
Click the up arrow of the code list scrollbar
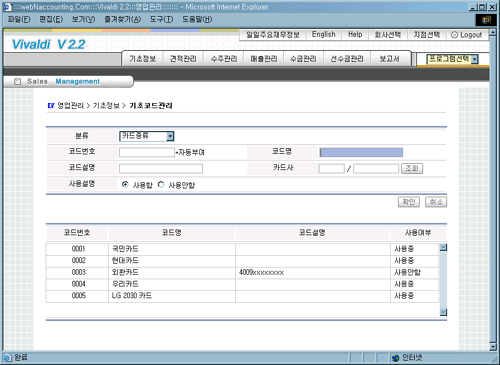click(x=443, y=247)
